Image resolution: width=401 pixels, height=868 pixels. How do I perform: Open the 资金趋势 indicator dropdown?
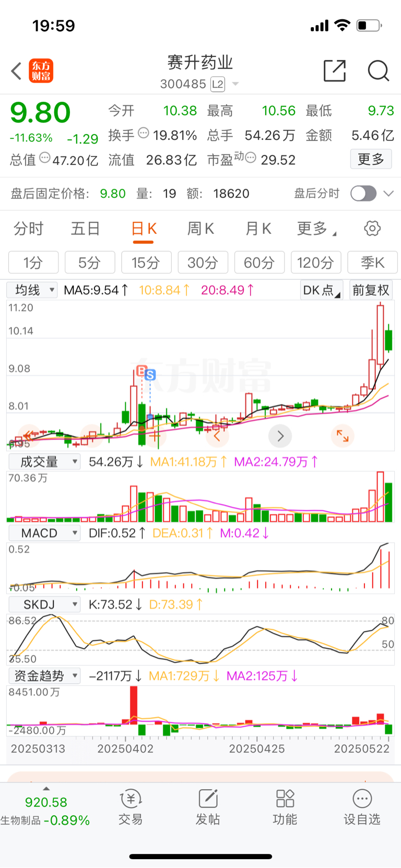click(x=45, y=676)
